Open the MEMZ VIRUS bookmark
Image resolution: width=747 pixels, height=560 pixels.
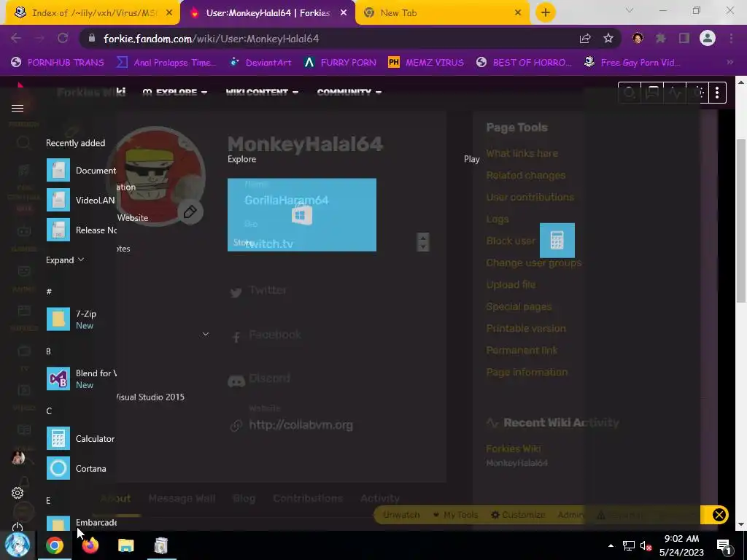(x=426, y=63)
